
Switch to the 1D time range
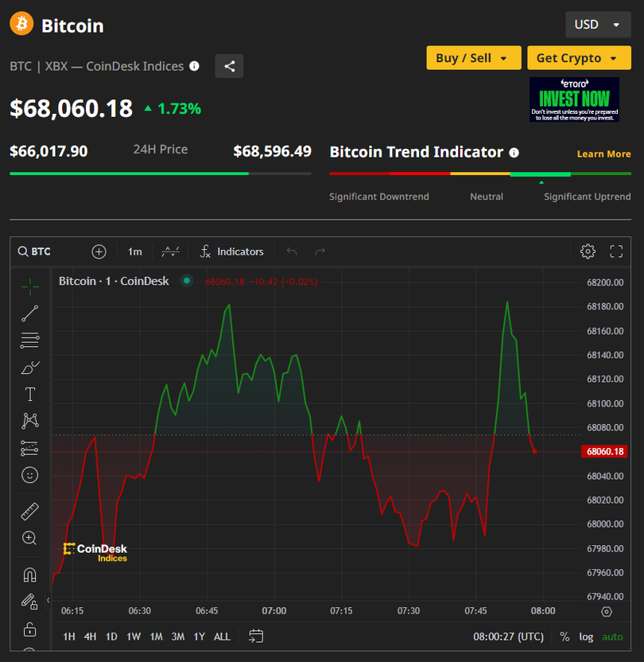111,637
